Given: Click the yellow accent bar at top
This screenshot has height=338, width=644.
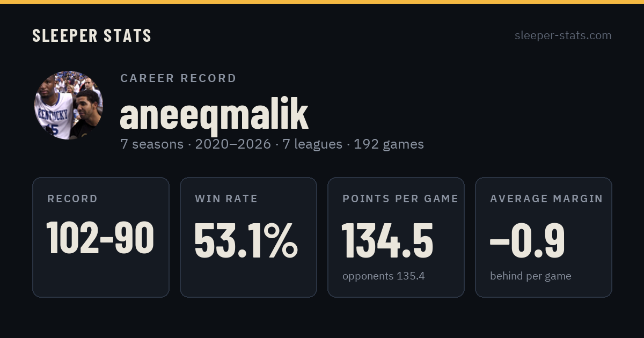Looking at the screenshot, I should 322,2.
